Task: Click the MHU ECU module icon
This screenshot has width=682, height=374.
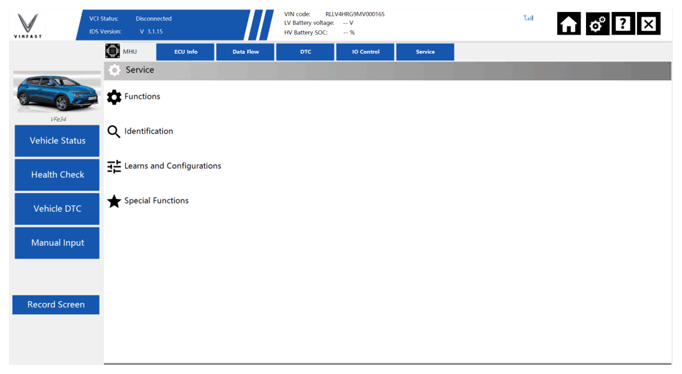Action: click(113, 51)
